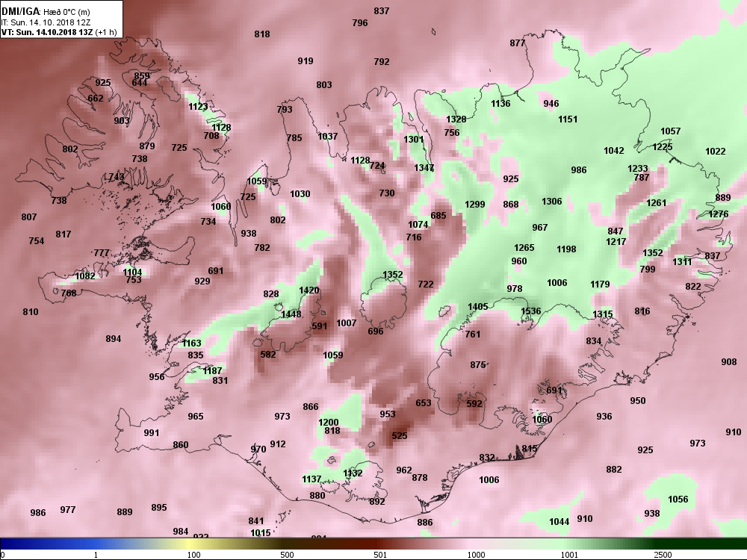Click the map value '644'
The height and width of the screenshot is (560, 747).
[x=140, y=82]
